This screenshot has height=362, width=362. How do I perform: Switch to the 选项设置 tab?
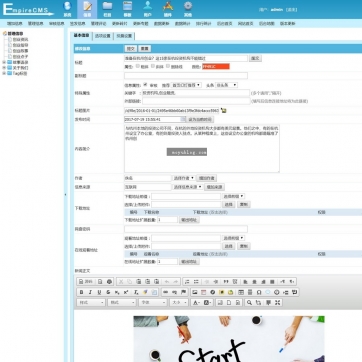click(x=103, y=36)
